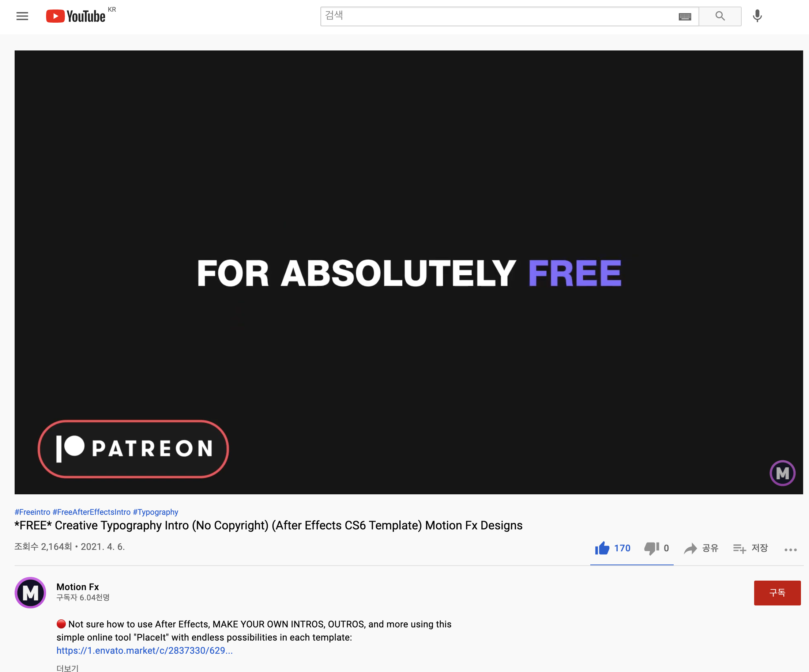Click Motion Fx channel name

[x=78, y=586]
